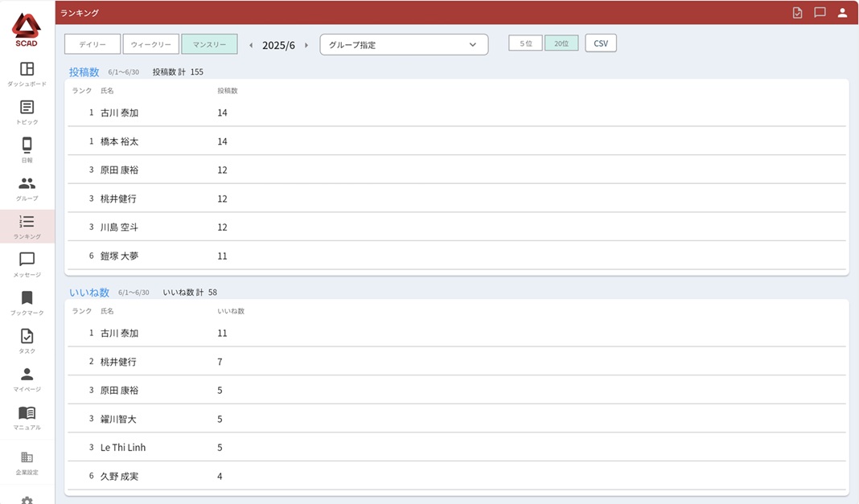Click the SCAD logo
Image resolution: width=859 pixels, height=504 pixels.
coord(27,30)
